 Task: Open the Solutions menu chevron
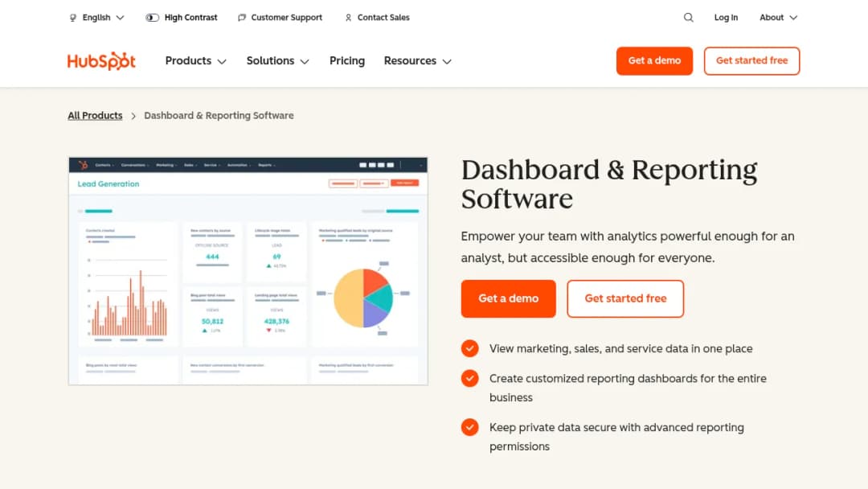(305, 61)
